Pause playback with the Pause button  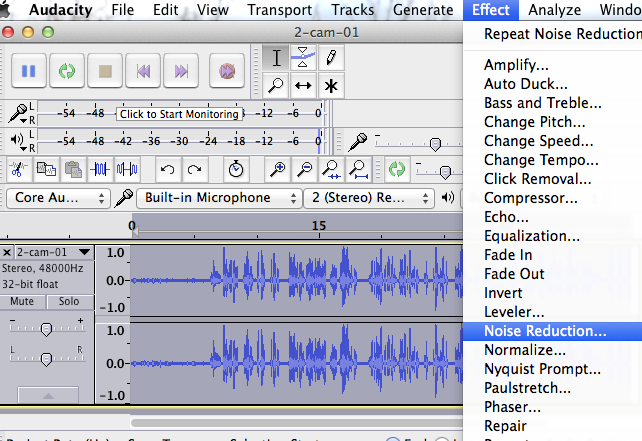click(29, 71)
